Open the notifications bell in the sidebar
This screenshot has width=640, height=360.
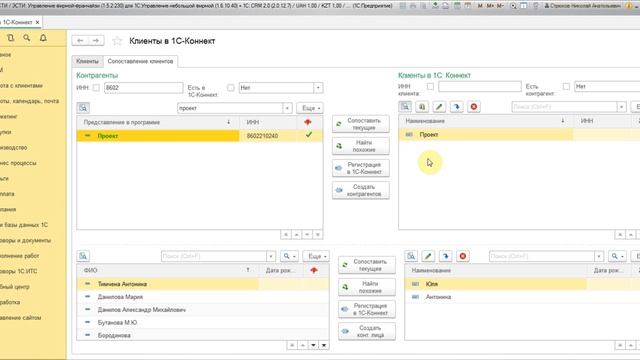tap(43, 38)
